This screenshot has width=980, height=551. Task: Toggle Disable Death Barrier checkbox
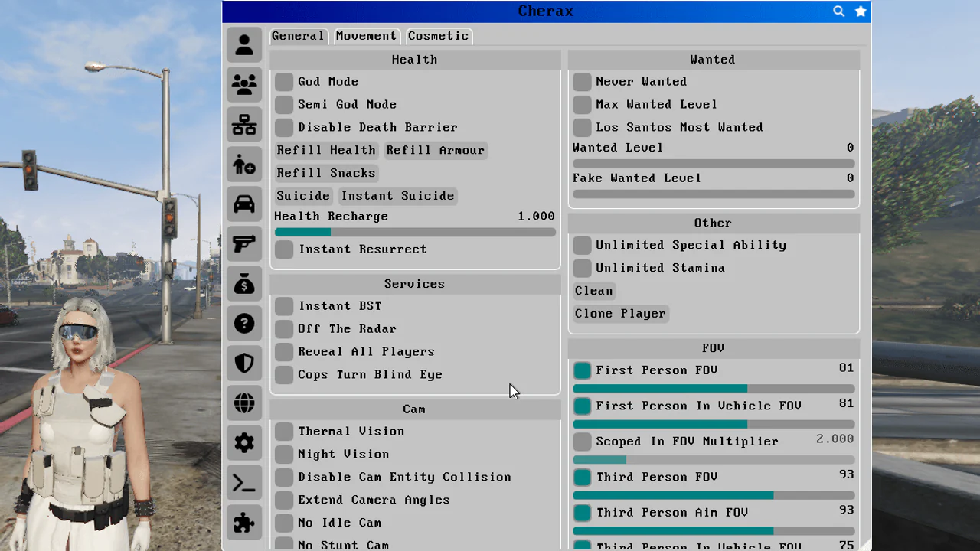coord(284,128)
